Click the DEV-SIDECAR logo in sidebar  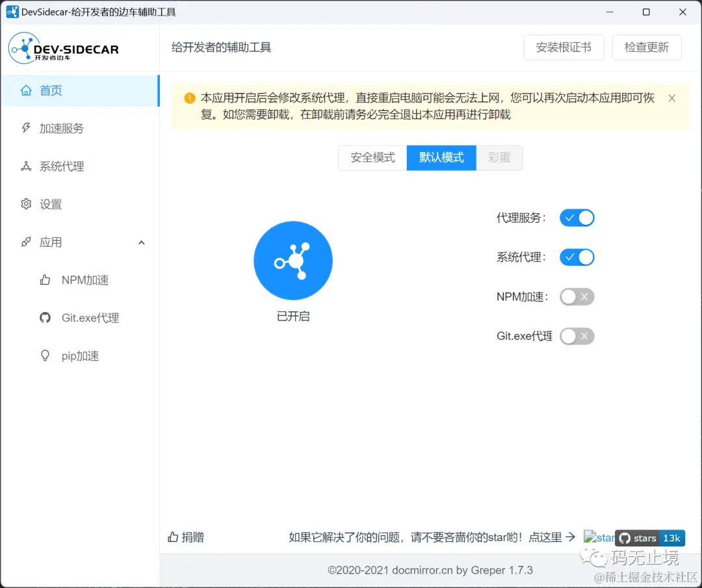pyautogui.click(x=64, y=48)
